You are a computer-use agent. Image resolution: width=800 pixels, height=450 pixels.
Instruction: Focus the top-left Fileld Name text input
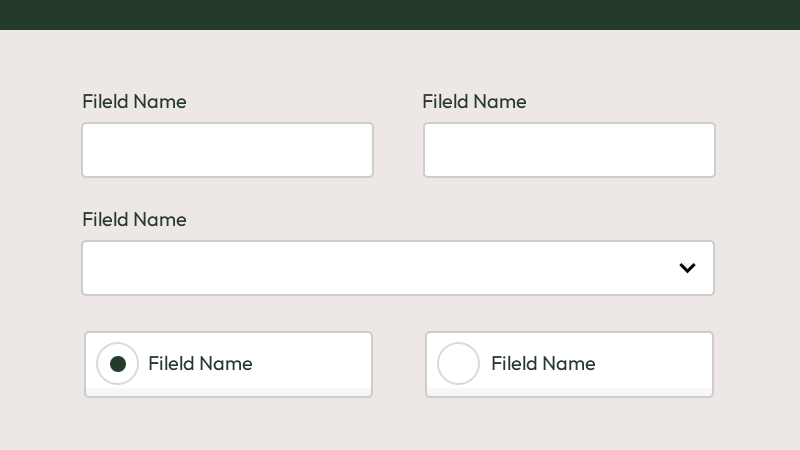point(228,150)
